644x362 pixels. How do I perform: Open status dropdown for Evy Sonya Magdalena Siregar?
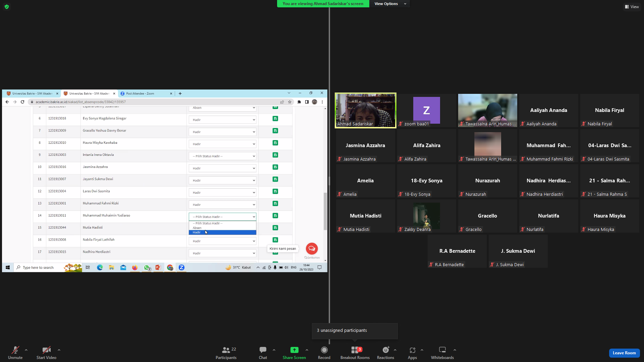222,120
